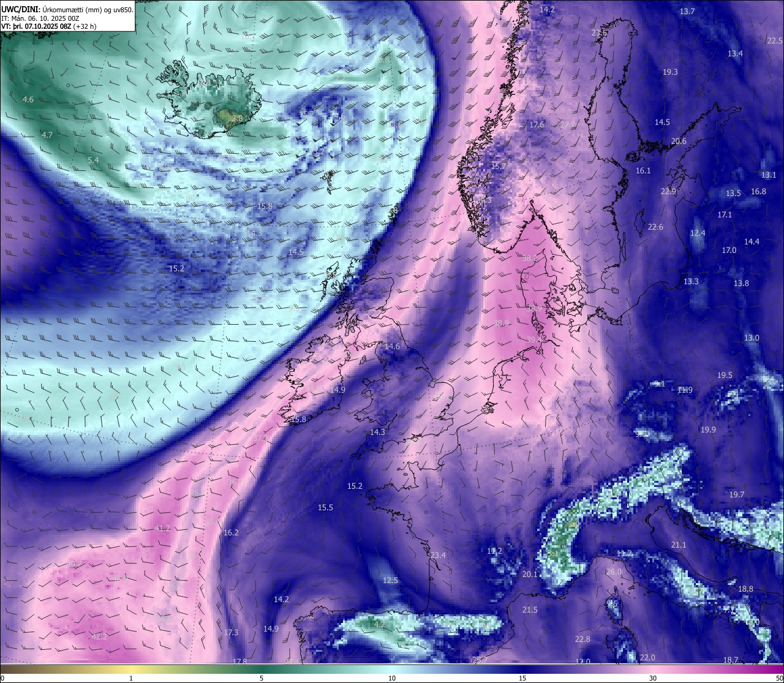Click the map value "21.5"
Viewport: 784px width, 683px height.
530,610
